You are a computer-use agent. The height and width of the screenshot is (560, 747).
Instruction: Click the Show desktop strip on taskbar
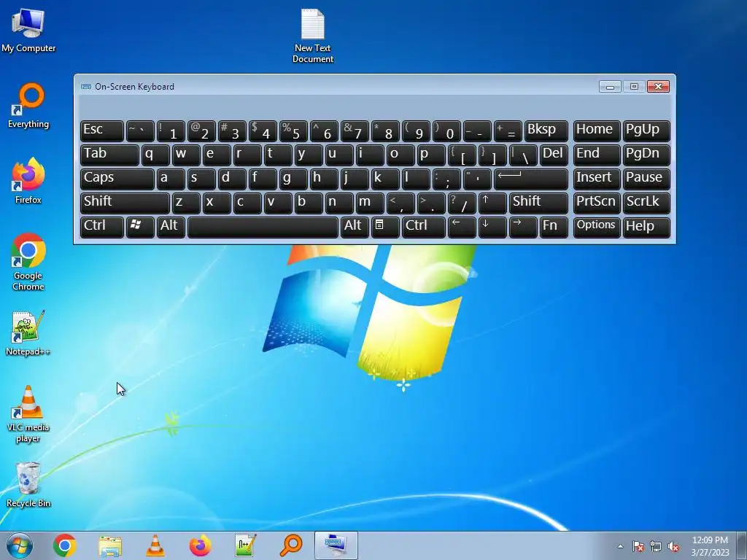pyautogui.click(x=742, y=545)
